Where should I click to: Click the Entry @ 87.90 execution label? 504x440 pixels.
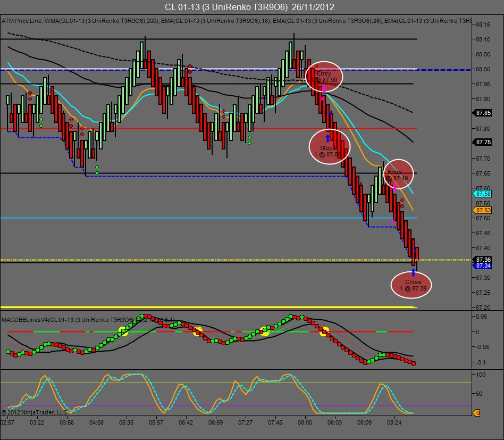point(325,77)
